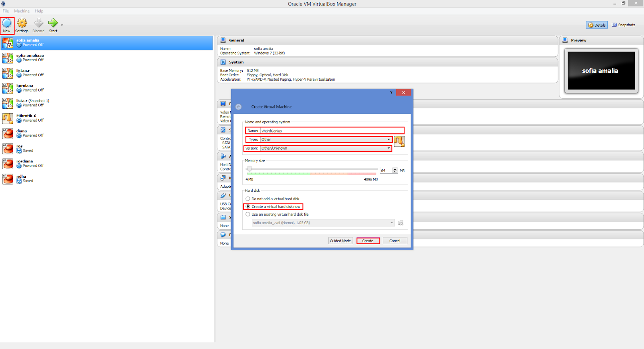Image resolution: width=644 pixels, height=349 pixels.
Task: Click the 'Create Virtual Machine' dialog title
Action: tap(272, 107)
